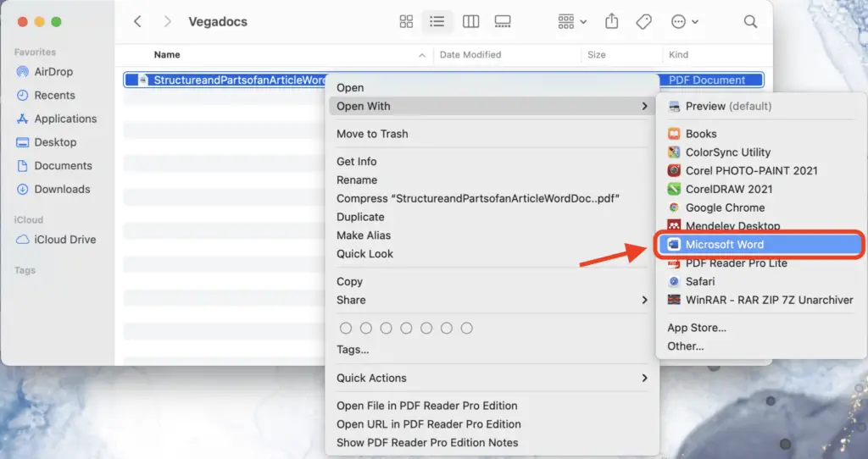Sort by the Kind column header

coord(678,55)
